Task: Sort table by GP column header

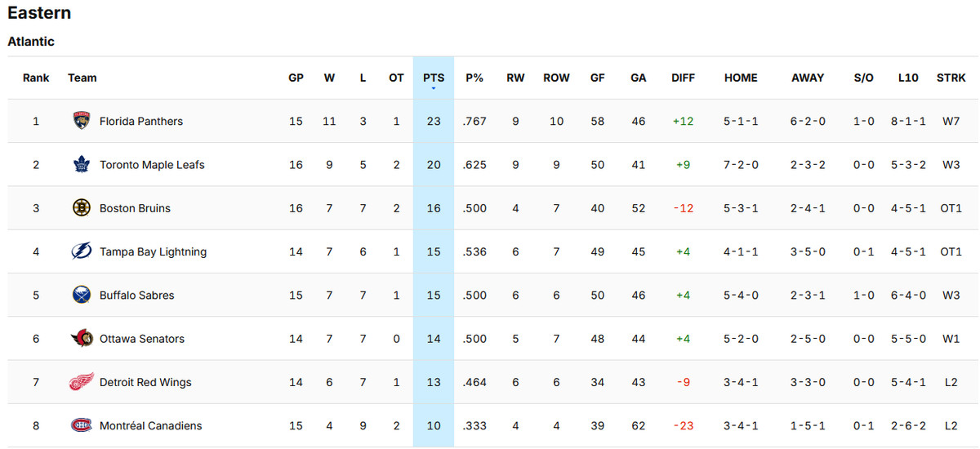Action: tap(296, 78)
